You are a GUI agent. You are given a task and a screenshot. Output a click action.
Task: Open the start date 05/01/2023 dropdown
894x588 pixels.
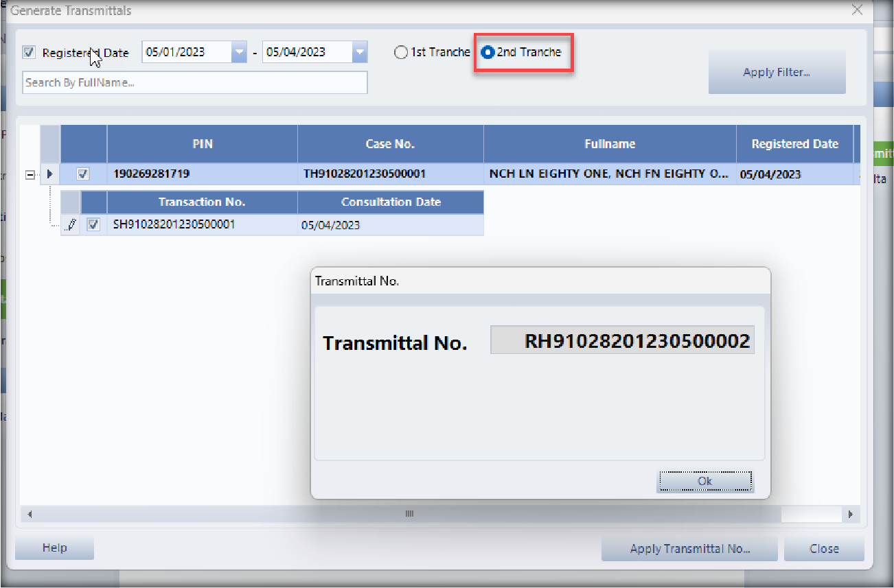pos(238,52)
